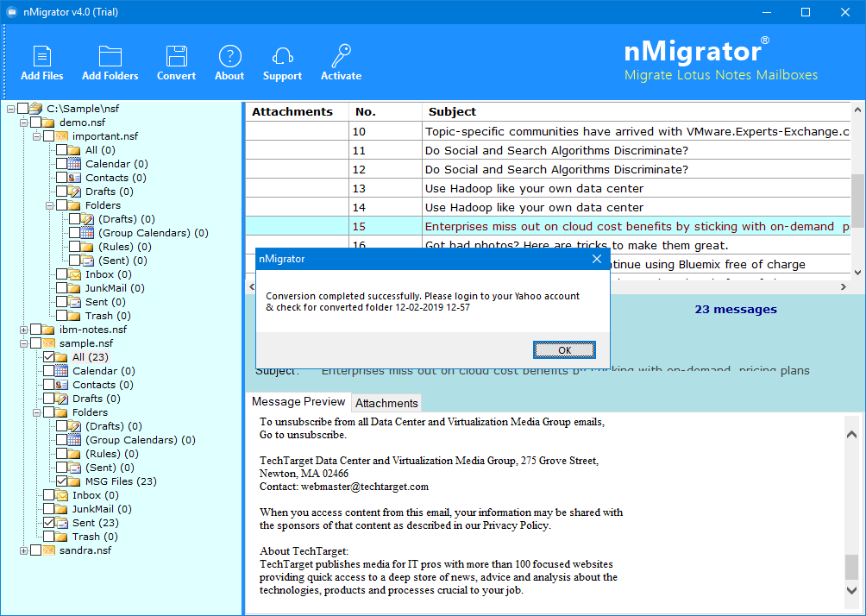
Task: Click the Convert floppy disk icon
Action: pyautogui.click(x=176, y=56)
